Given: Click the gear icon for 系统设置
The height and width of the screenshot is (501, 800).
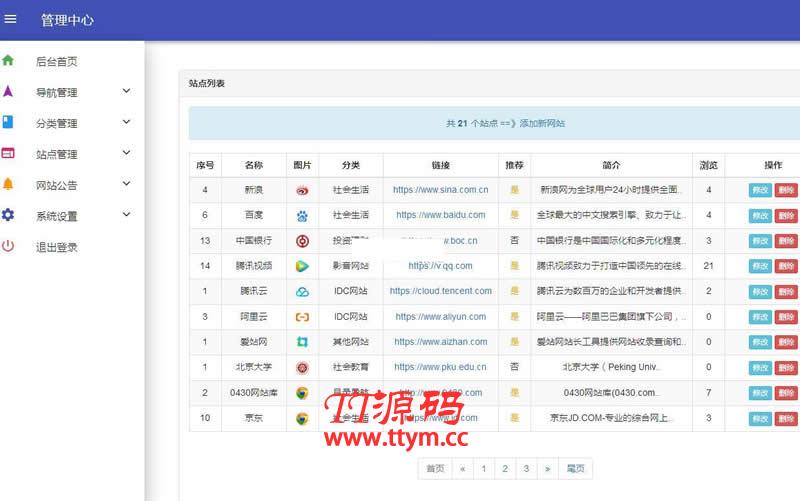Looking at the screenshot, I should (8, 215).
